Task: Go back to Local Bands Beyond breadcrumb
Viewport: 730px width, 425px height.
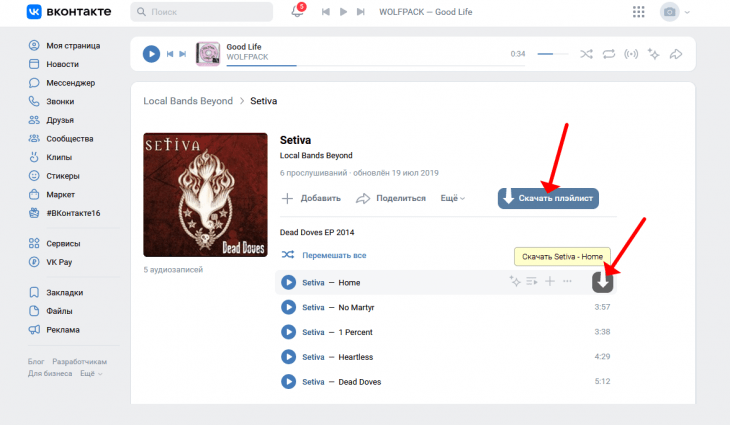Action: pyautogui.click(x=188, y=101)
